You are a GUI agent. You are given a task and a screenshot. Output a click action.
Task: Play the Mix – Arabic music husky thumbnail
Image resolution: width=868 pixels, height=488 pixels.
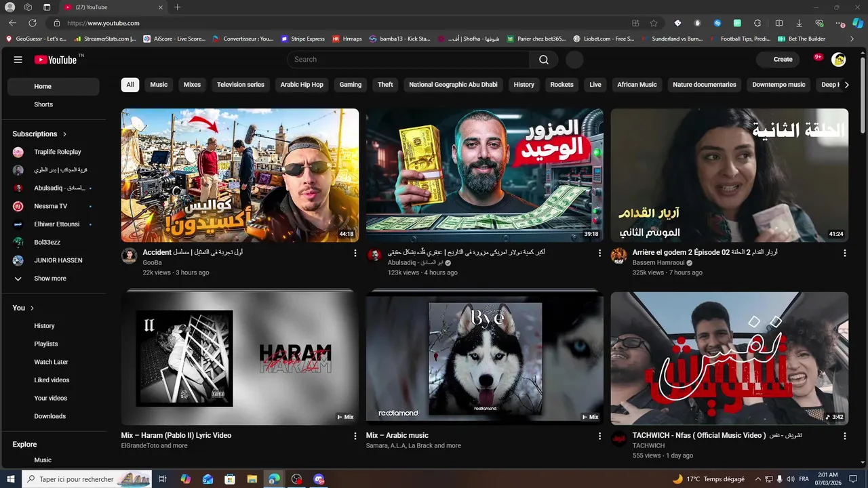point(485,359)
